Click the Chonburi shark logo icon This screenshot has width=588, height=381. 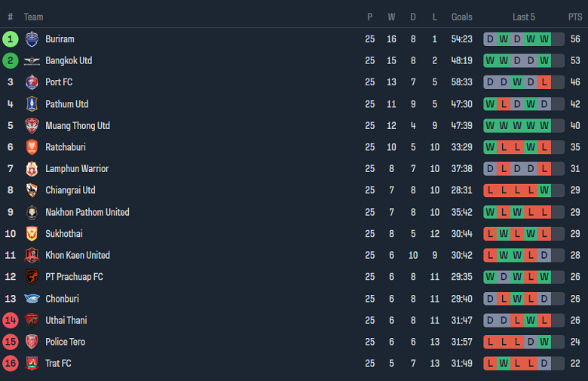[x=32, y=299]
